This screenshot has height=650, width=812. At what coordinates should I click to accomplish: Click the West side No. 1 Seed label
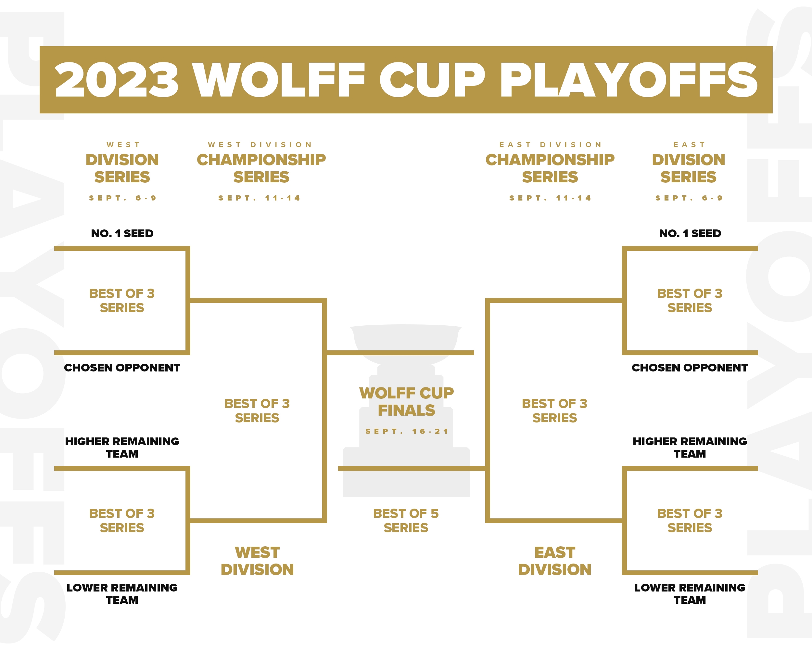122,234
